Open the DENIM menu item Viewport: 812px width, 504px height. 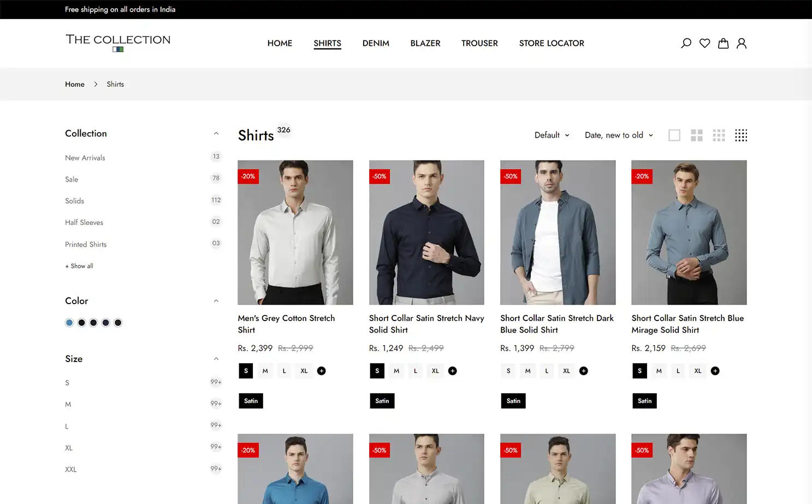pos(375,43)
